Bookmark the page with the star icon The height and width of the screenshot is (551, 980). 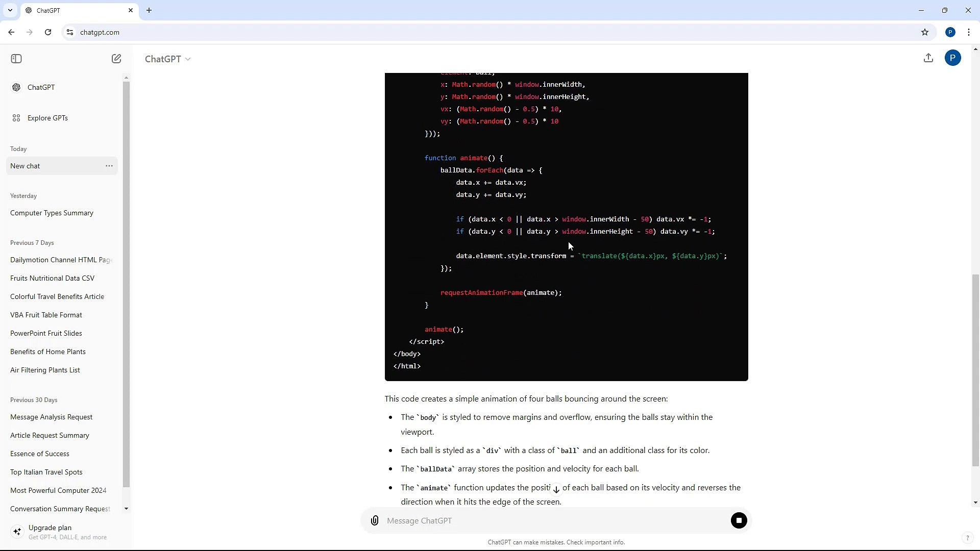tap(925, 32)
